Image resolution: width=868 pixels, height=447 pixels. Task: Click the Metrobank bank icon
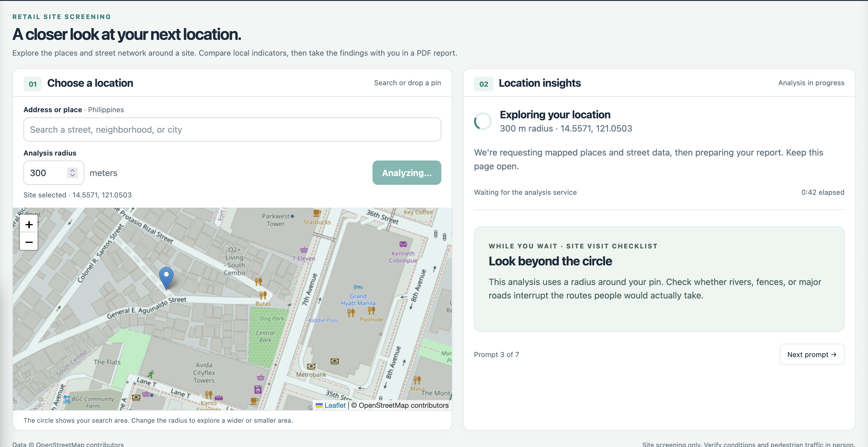point(311,366)
